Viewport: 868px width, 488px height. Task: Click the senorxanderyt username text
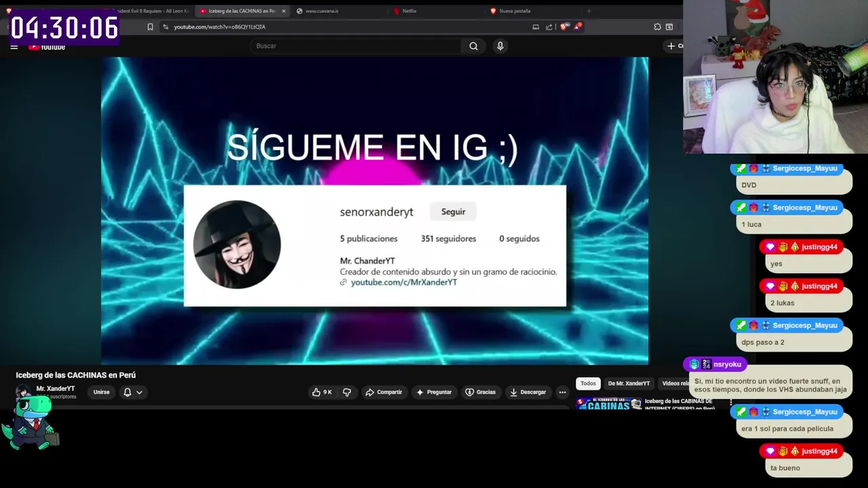pos(376,212)
